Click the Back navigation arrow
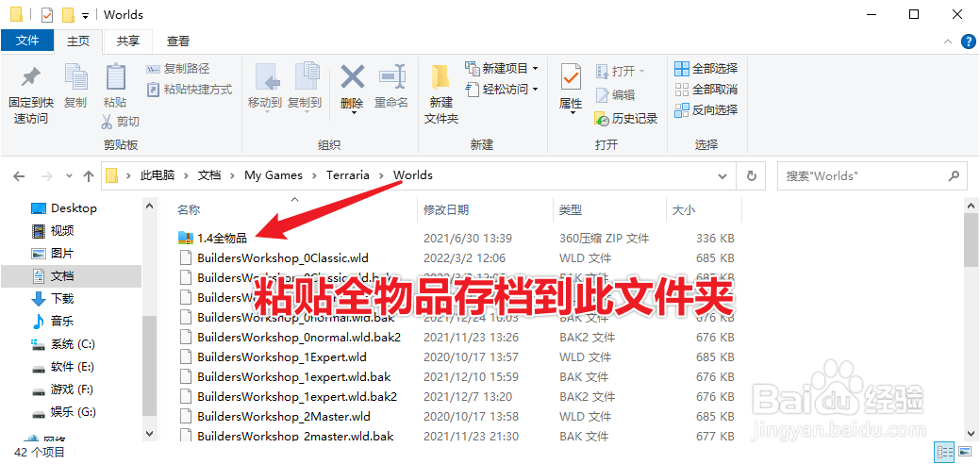This screenshot has height=464, width=980. (19, 176)
